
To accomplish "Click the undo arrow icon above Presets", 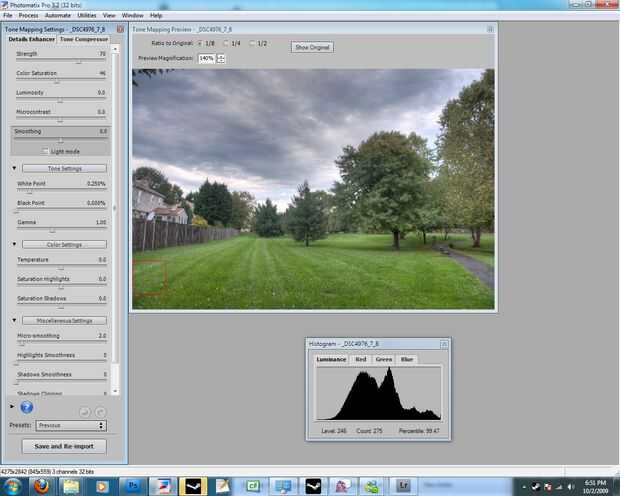I will (85, 412).
